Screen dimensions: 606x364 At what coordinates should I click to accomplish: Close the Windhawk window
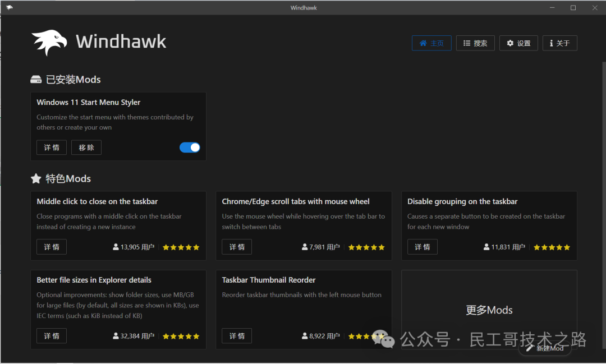[595, 8]
